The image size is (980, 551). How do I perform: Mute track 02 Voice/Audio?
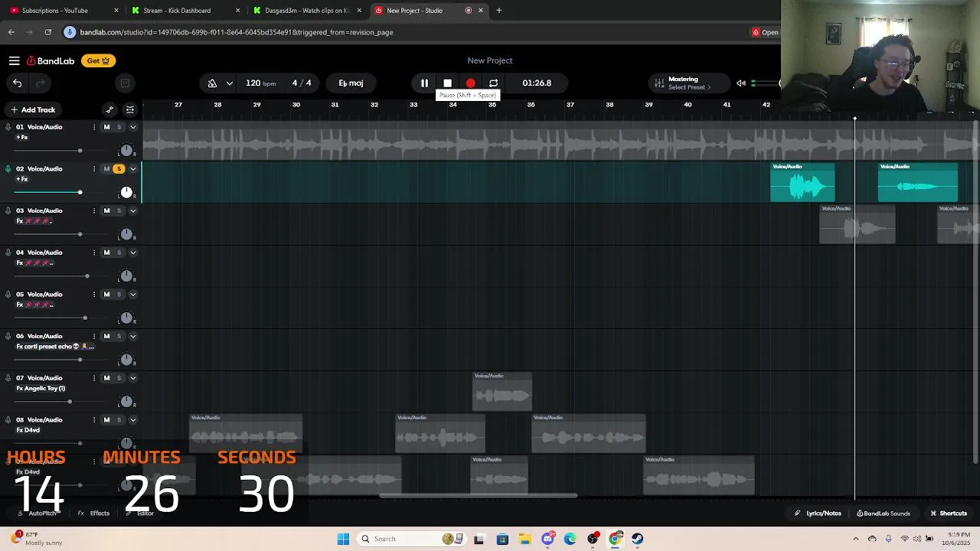point(106,168)
